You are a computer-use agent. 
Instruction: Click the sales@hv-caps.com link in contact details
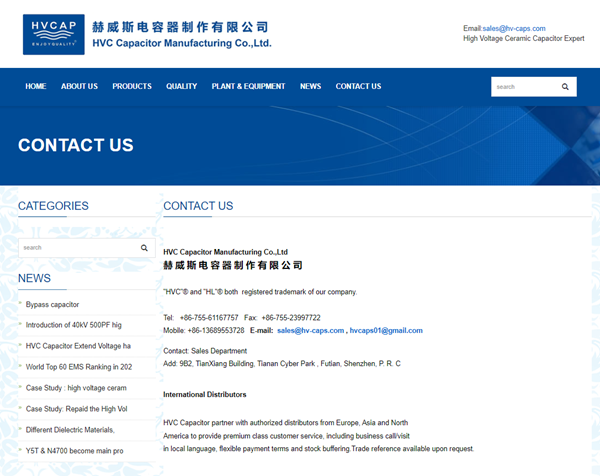pyautogui.click(x=310, y=331)
